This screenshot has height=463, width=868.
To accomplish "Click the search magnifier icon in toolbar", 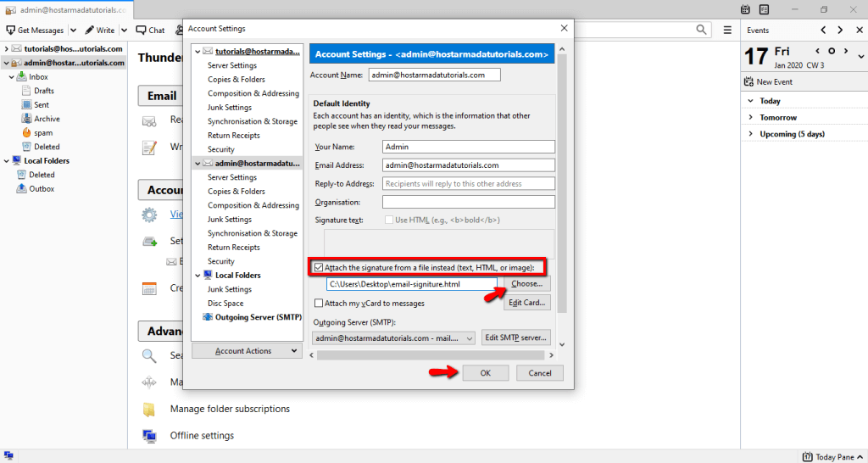I will [701, 30].
